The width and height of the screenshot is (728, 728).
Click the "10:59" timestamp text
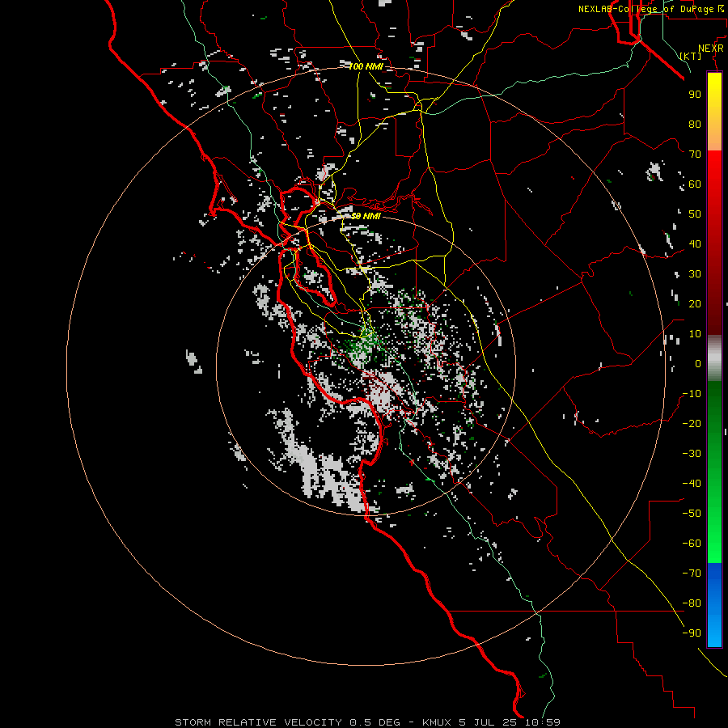542,722
